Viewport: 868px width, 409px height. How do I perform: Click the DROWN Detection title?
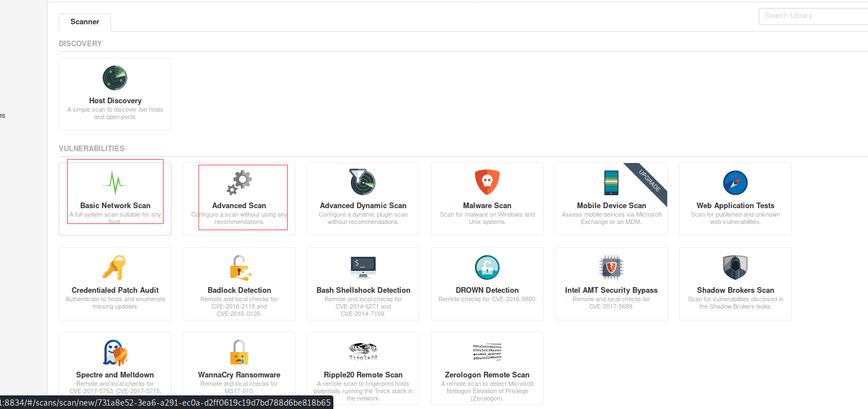pyautogui.click(x=487, y=290)
